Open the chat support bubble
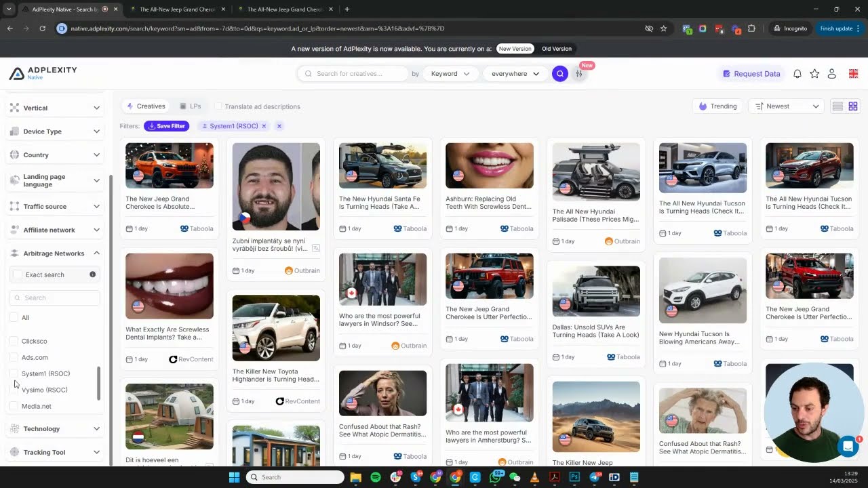The image size is (868, 488). tap(848, 446)
